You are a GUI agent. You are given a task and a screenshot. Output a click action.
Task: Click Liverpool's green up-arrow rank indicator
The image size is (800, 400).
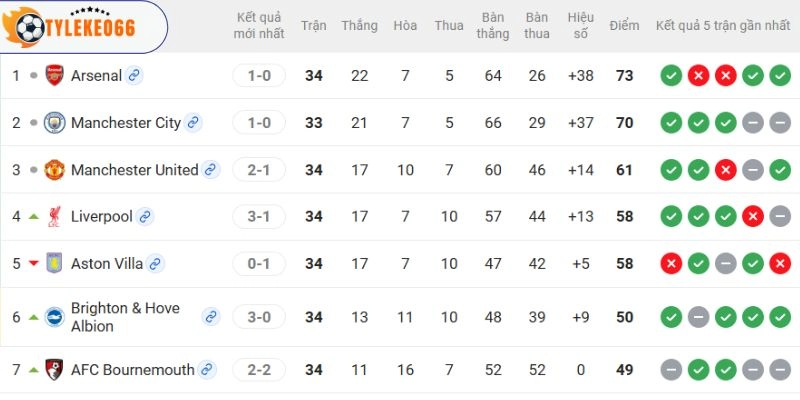coord(34,216)
